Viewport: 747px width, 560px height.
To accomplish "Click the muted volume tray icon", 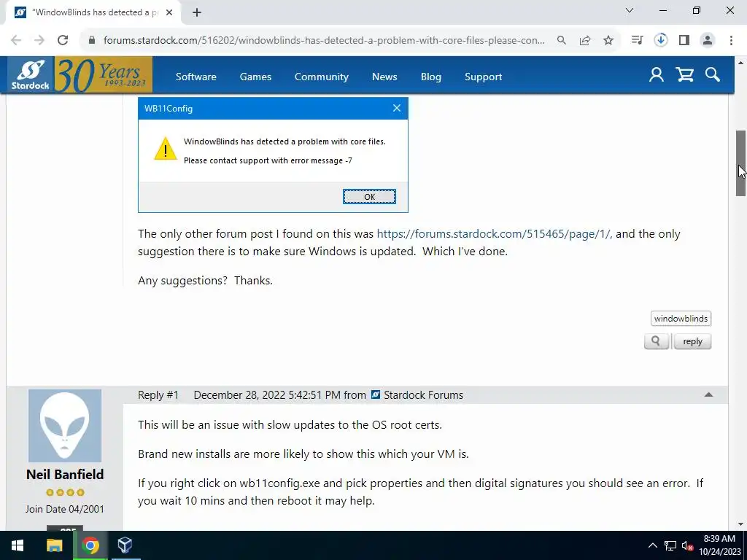I will click(x=687, y=545).
